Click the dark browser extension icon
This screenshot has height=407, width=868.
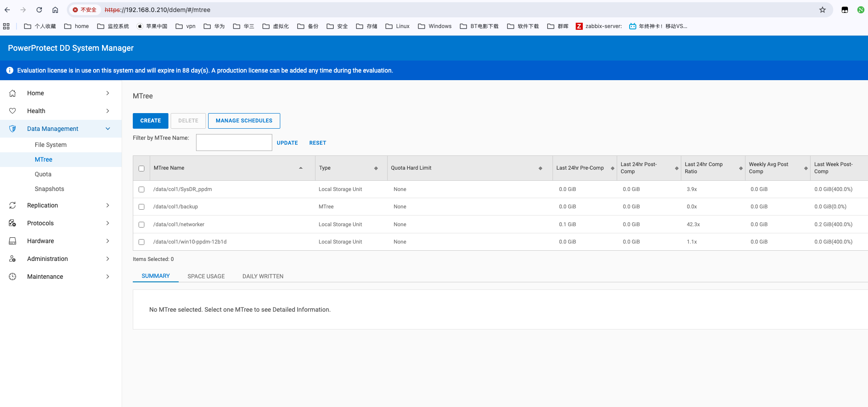(x=845, y=10)
